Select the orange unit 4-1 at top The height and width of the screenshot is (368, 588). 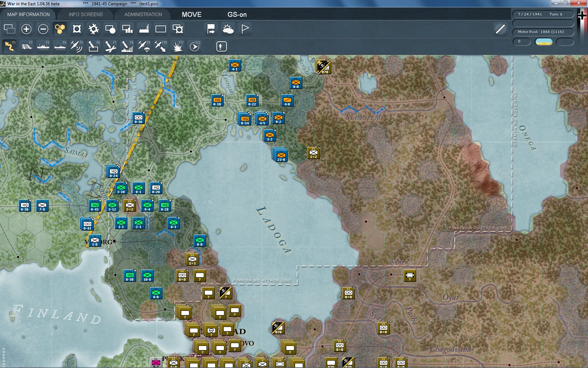(235, 66)
